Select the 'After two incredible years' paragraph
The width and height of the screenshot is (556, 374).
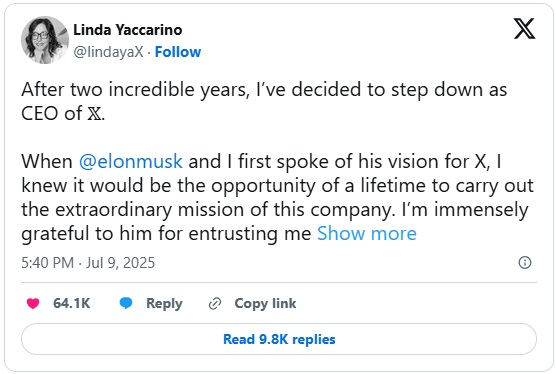coord(264,101)
